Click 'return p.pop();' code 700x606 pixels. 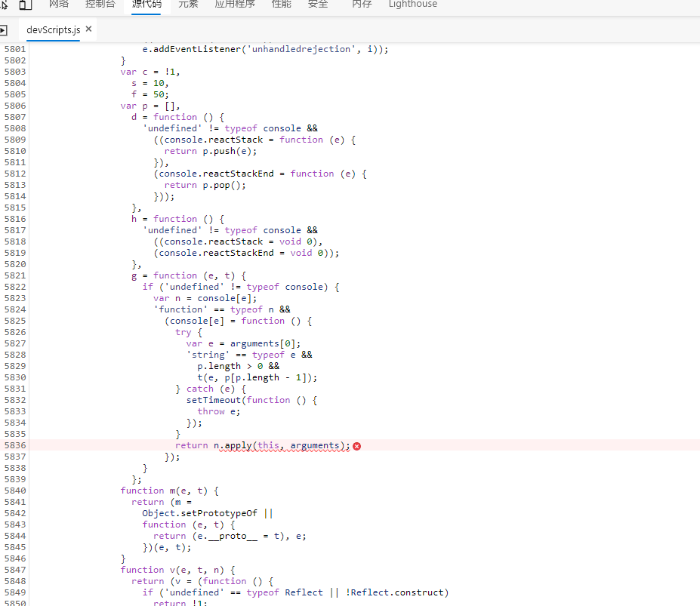tap(205, 185)
